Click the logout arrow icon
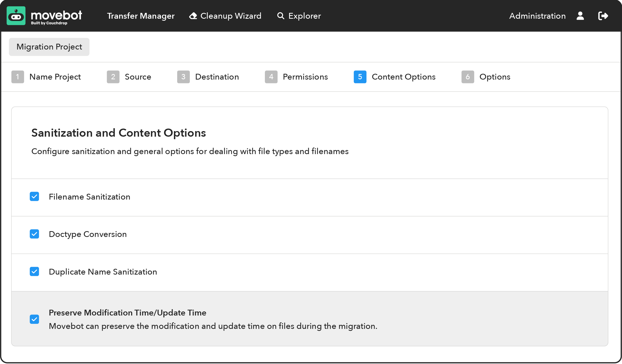Image resolution: width=622 pixels, height=364 pixels. (603, 16)
